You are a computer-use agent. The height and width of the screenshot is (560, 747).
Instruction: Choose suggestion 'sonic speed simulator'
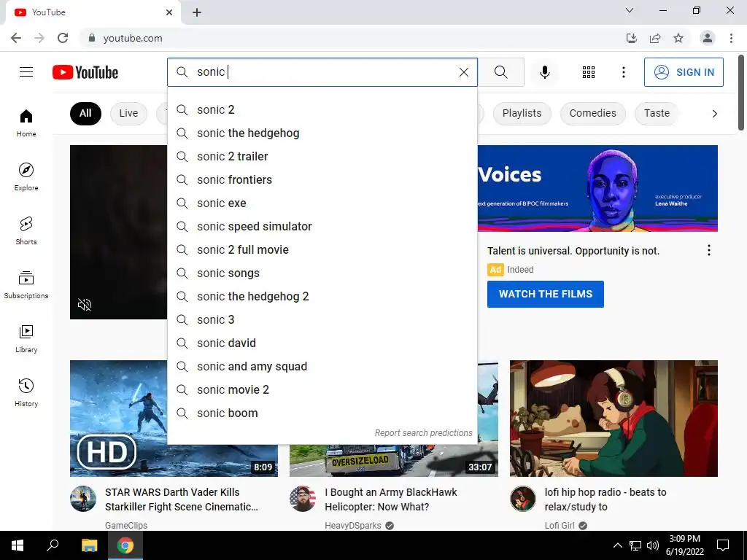tap(322, 226)
